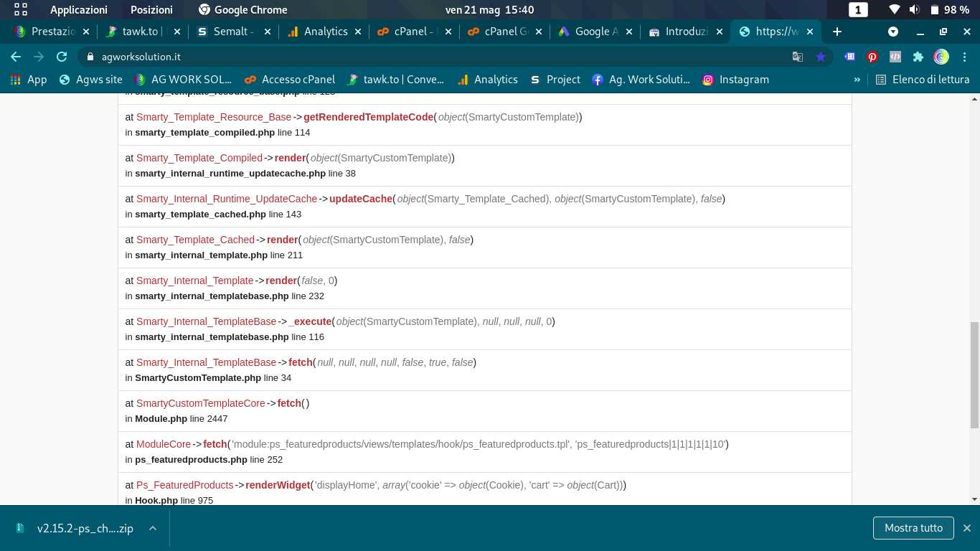
Task: Open the Instagram bookmark
Action: (x=735, y=80)
